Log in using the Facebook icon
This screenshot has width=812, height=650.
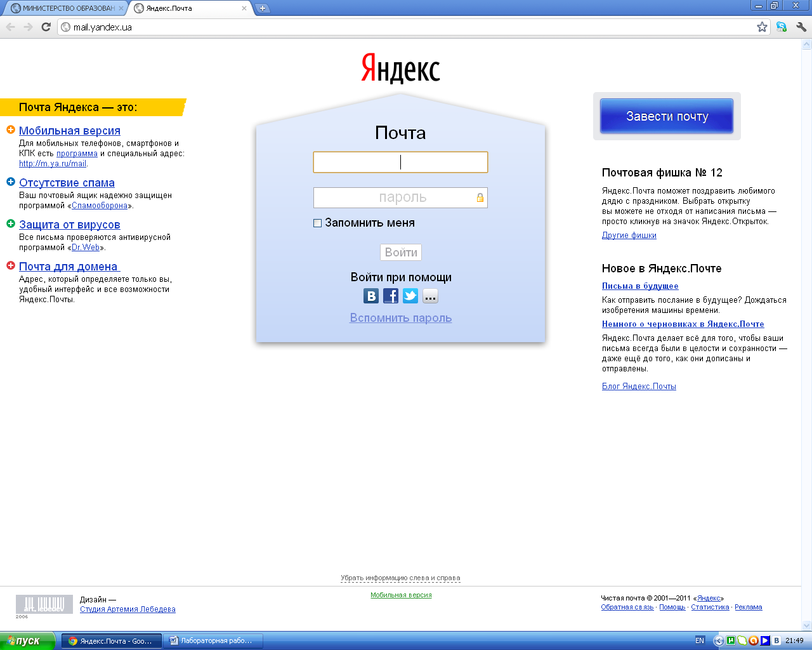[391, 296]
